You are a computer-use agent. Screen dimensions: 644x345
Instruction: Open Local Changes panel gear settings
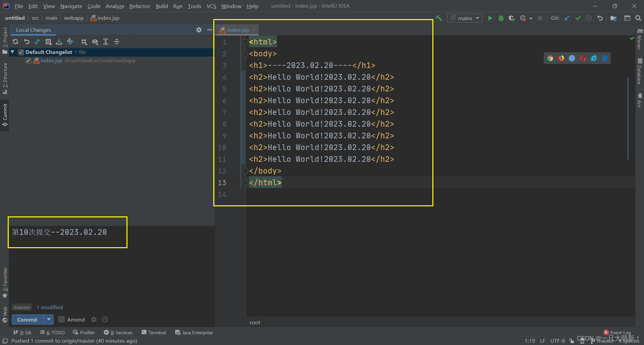click(x=199, y=30)
